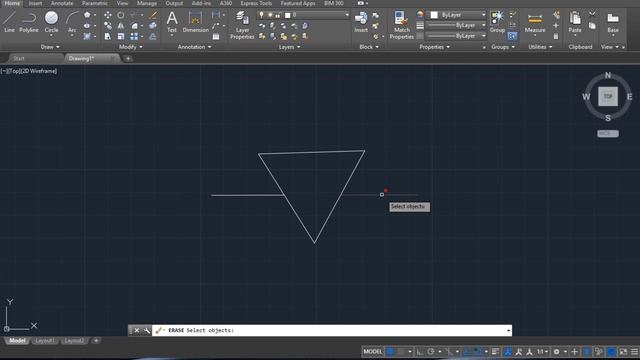The width and height of the screenshot is (640, 360).
Task: Click the Insert block icon
Action: click(x=361, y=22)
